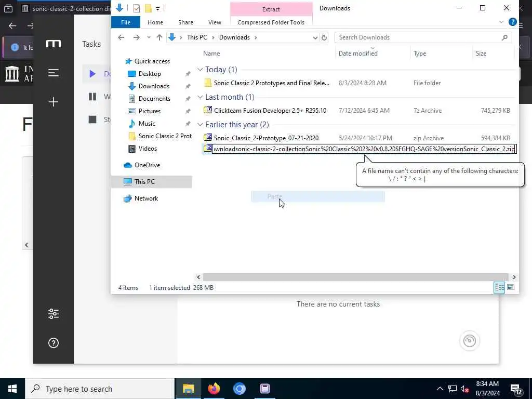This screenshot has height=399, width=532.
Task: Sort by the Size column header
Action: point(481,54)
